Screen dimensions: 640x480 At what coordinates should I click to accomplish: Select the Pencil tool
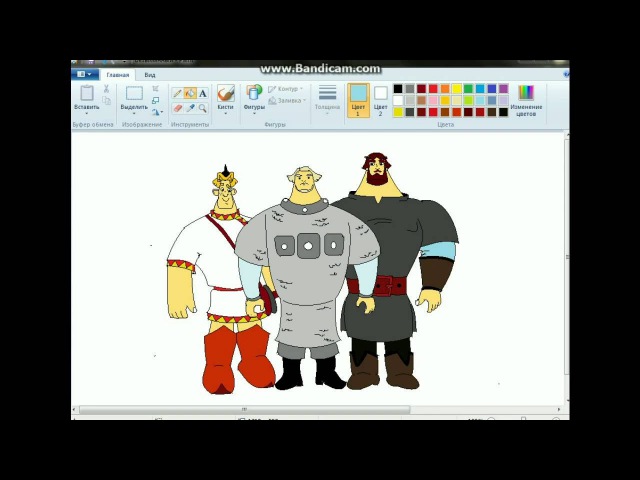177,93
